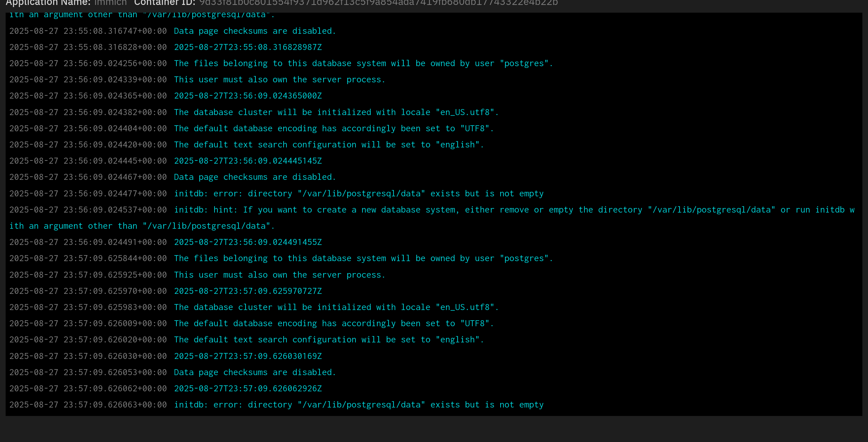The height and width of the screenshot is (442, 868).
Task: Click the 23:57:09.625983 locale en_US.utf8 message
Action: [336, 307]
